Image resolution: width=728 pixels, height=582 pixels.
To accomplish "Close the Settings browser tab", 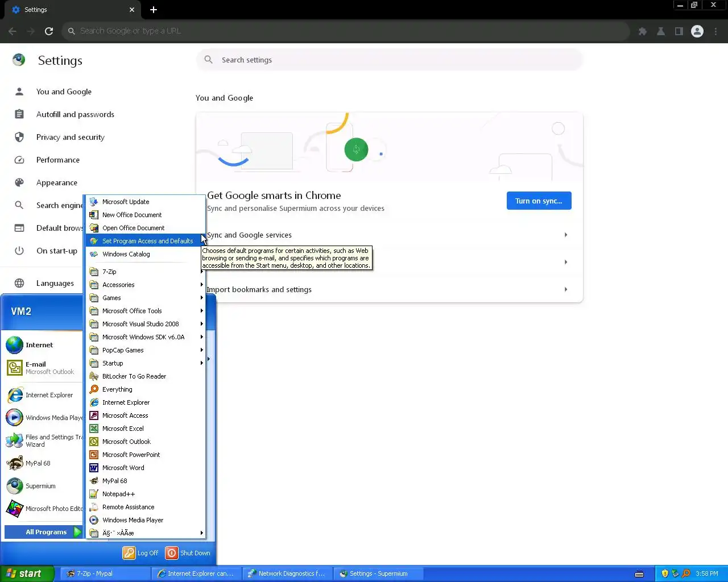I will tap(132, 10).
